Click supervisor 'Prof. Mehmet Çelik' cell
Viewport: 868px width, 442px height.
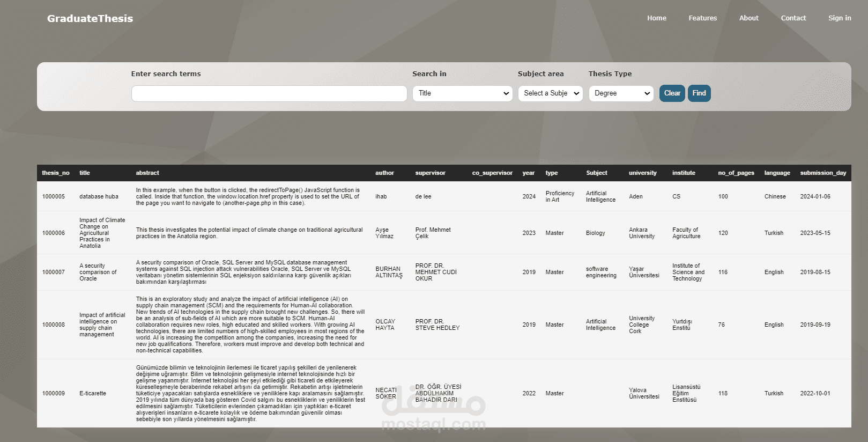pos(433,233)
